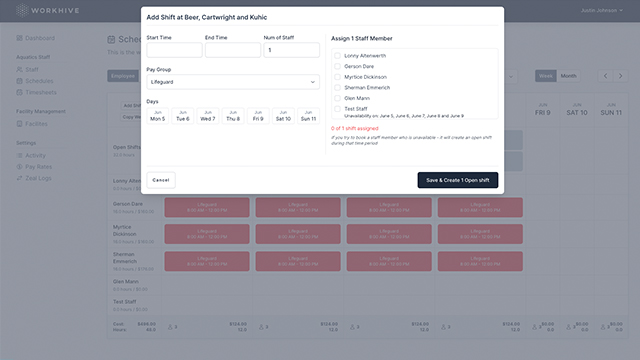This screenshot has width=640, height=360.
Task: Toggle the Wed 7 day button
Action: [208, 116]
